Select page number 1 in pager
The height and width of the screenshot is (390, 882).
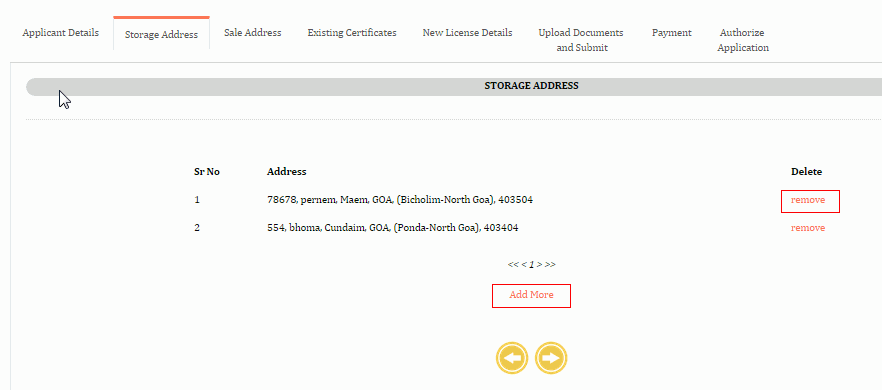click(x=532, y=264)
